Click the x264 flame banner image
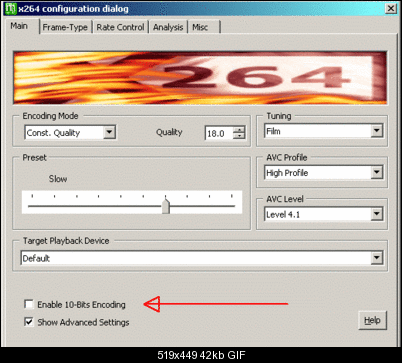The image size is (402, 363). coord(200,77)
